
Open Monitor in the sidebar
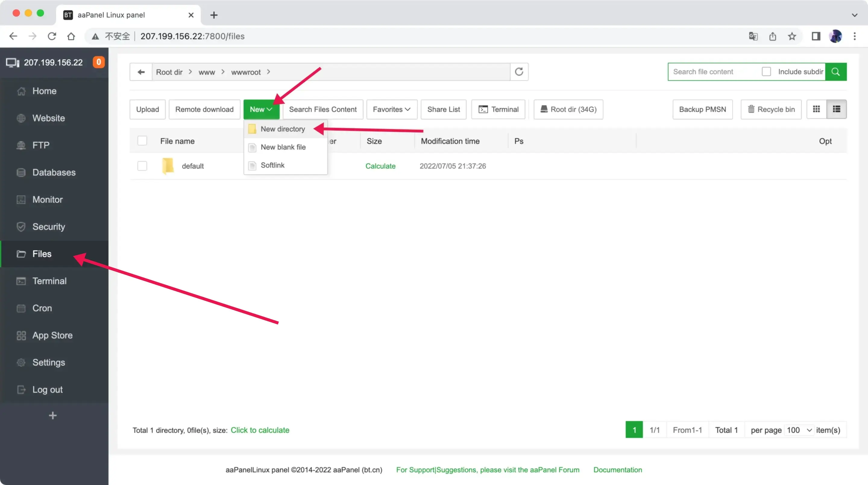(x=54, y=200)
